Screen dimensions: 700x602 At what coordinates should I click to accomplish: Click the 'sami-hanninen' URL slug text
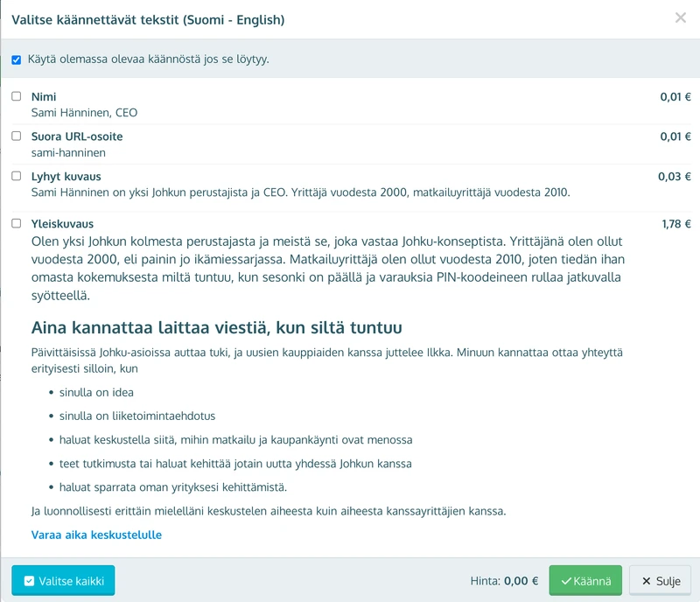(x=68, y=153)
